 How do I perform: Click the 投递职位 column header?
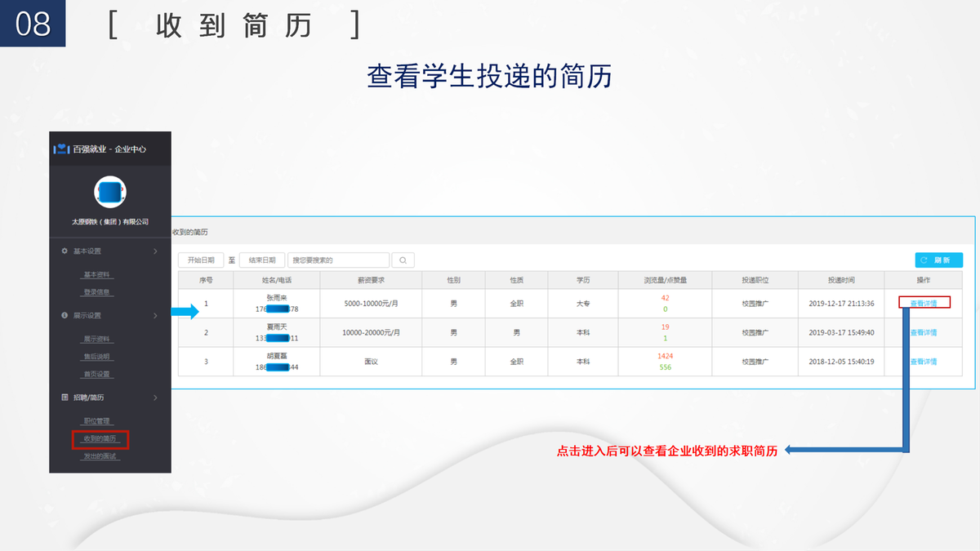coord(755,280)
